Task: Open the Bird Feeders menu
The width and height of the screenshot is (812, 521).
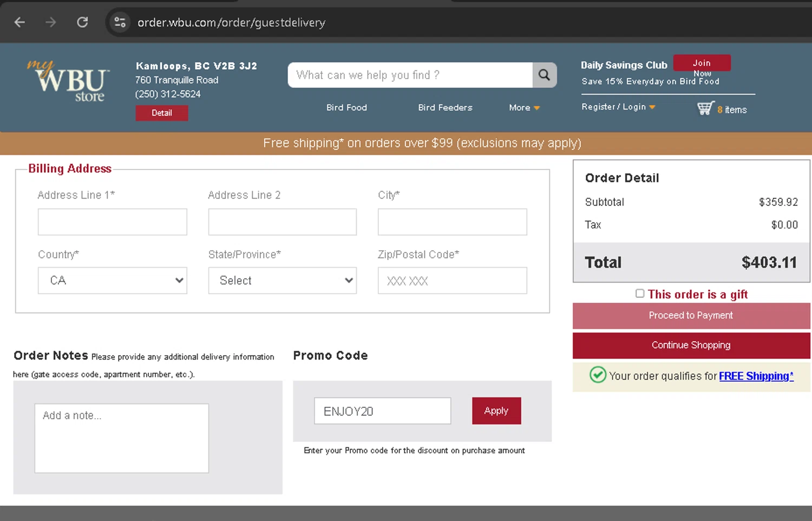Action: click(445, 107)
